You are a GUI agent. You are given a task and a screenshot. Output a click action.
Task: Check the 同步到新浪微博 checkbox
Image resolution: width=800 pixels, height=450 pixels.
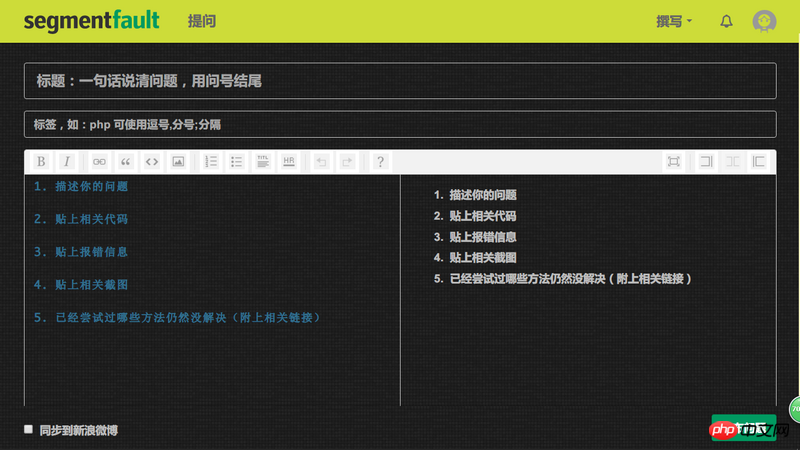[29, 430]
